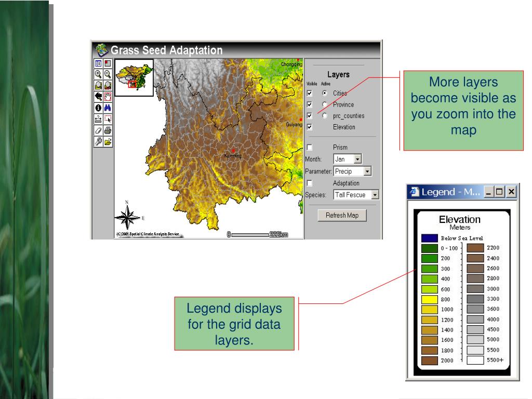
Task: Clear selection with the eraser tool
Action: (x=98, y=130)
